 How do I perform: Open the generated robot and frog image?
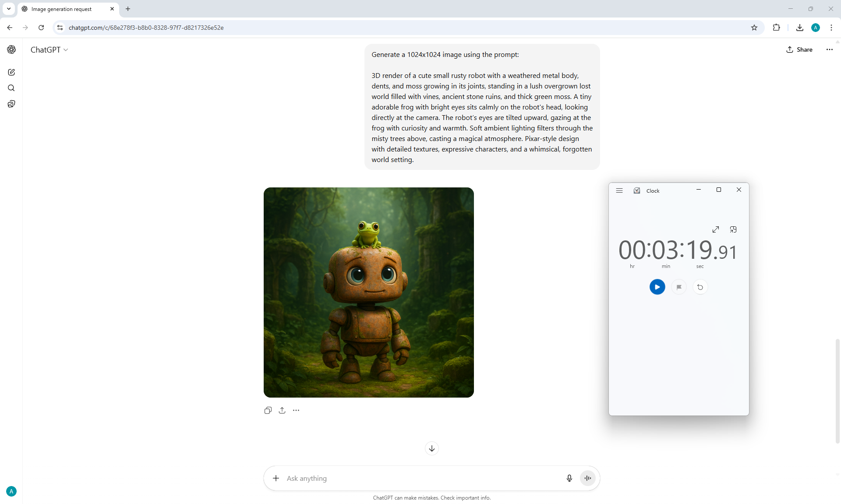(368, 293)
